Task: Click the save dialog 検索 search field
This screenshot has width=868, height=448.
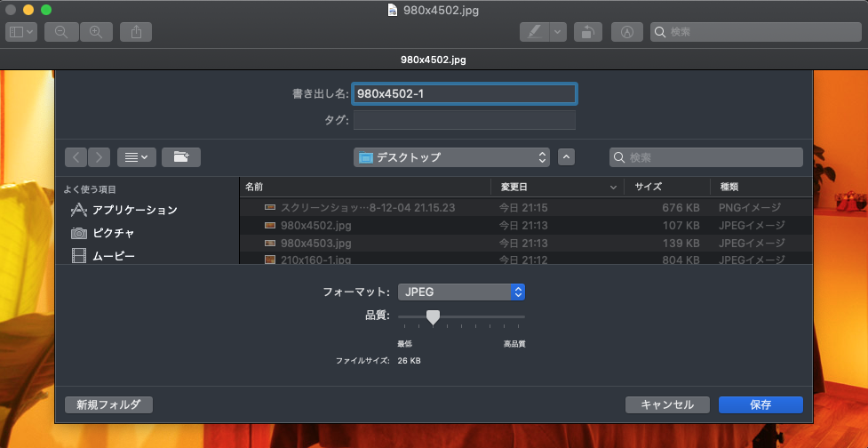Action: tap(706, 157)
